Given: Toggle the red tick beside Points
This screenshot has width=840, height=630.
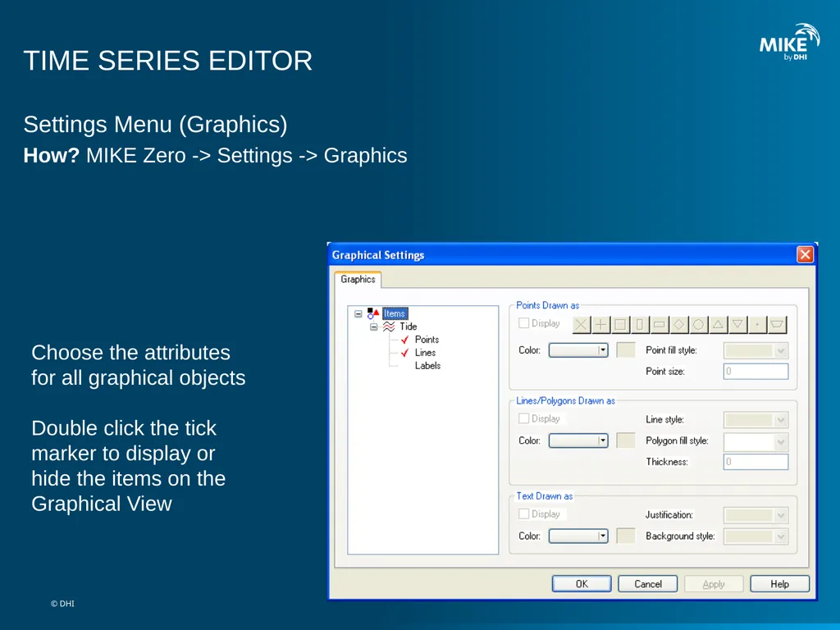Looking at the screenshot, I should pos(405,340).
